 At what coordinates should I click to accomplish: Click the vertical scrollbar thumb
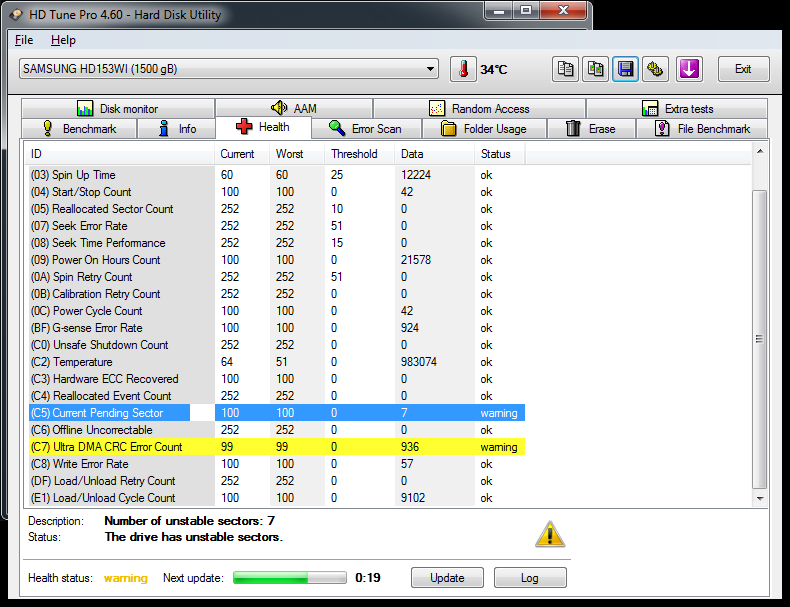(x=760, y=339)
